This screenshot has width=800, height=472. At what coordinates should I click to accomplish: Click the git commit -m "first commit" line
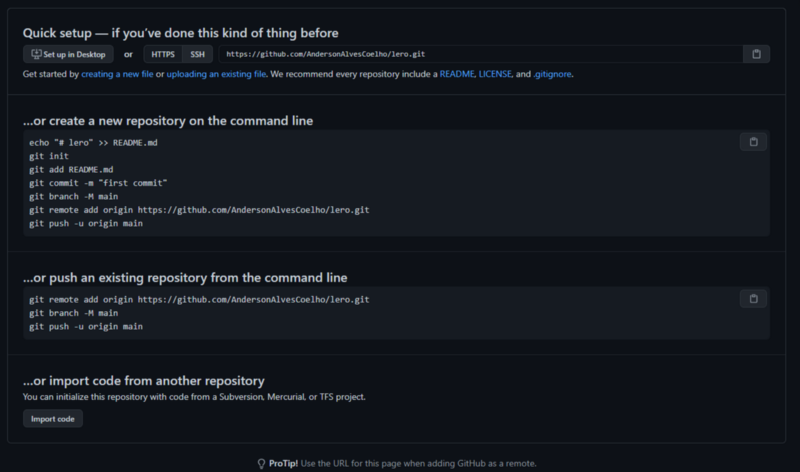(x=98, y=183)
